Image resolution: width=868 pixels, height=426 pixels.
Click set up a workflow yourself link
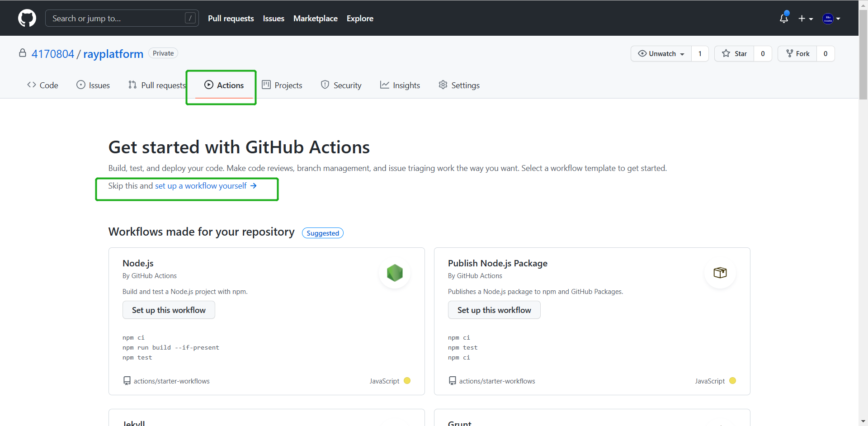[x=206, y=186]
